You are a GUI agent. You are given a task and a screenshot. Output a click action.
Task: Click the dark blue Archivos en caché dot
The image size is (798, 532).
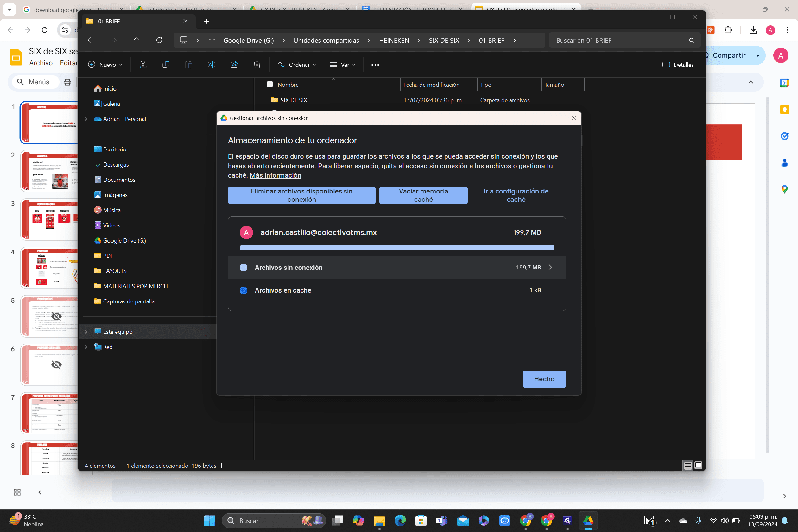pyautogui.click(x=244, y=290)
